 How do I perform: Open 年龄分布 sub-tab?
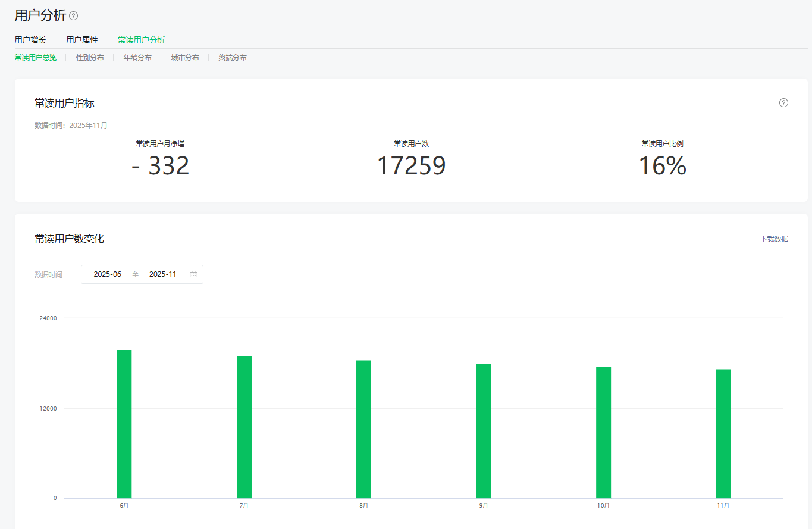coord(137,58)
